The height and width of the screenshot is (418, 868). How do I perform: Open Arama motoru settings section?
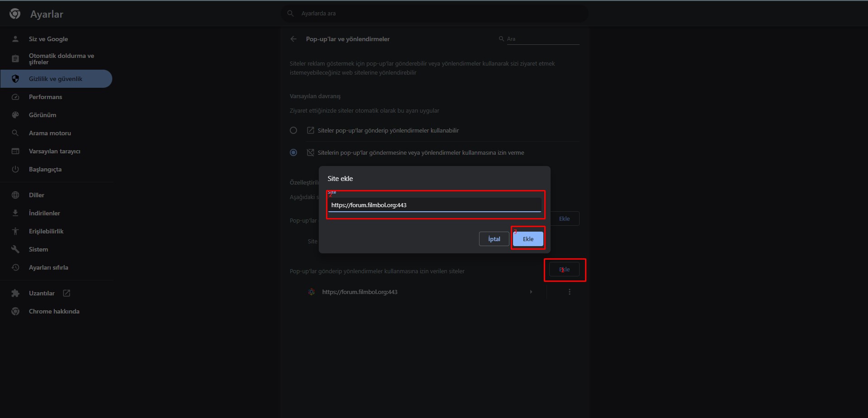tap(50, 133)
